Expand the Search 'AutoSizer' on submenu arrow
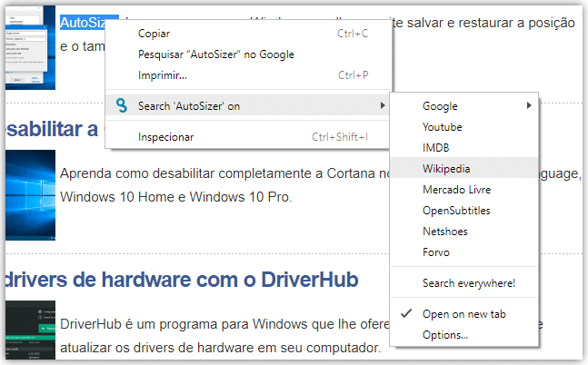Screen dimensions: 588x365 click(x=383, y=106)
